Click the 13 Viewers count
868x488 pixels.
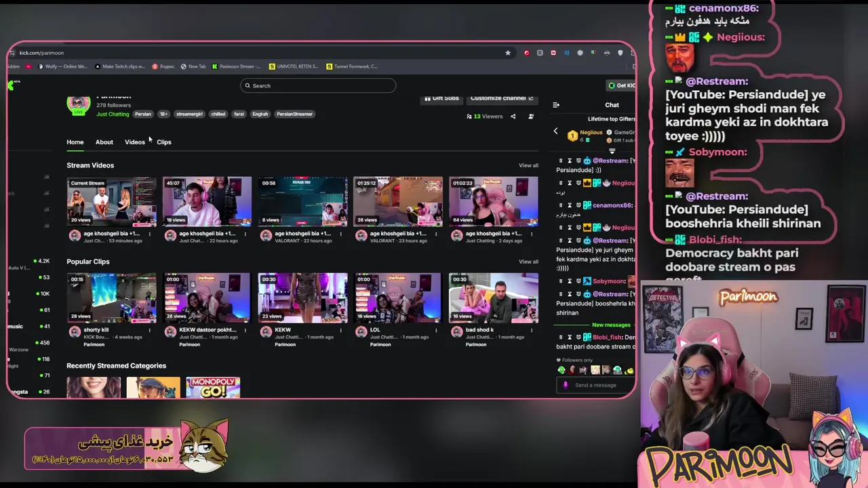[x=485, y=117]
